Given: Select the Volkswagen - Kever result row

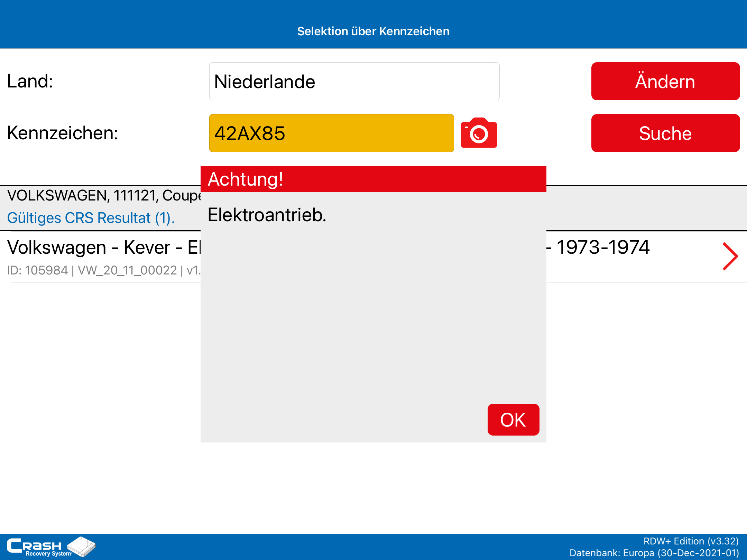Looking at the screenshot, I should (x=373, y=256).
